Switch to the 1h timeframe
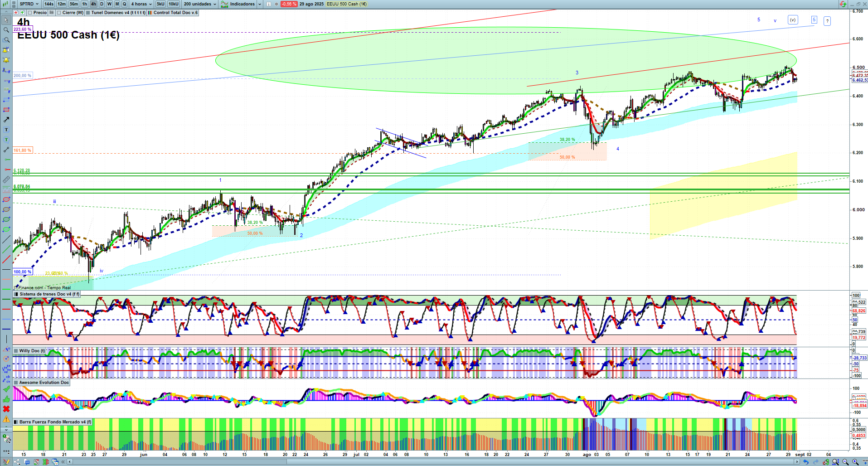 [85, 4]
